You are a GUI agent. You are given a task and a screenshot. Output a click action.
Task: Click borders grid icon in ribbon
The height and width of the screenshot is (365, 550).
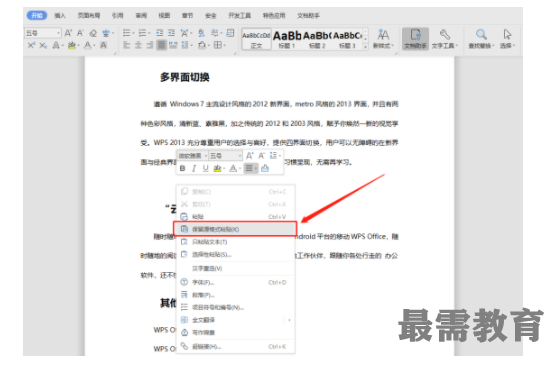(x=218, y=45)
